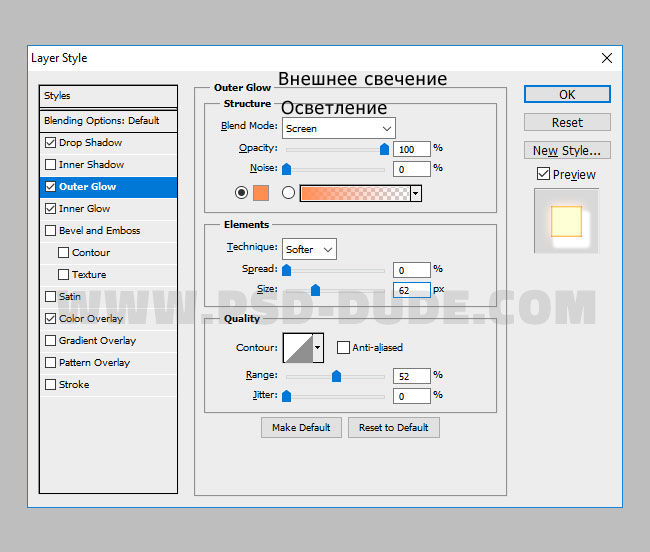Enable the Gradient Overlay checkbox
This screenshot has width=650, height=552.
pyautogui.click(x=51, y=340)
